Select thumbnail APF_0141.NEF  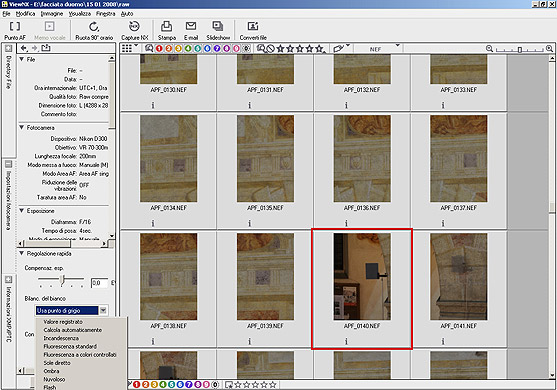[459, 288]
